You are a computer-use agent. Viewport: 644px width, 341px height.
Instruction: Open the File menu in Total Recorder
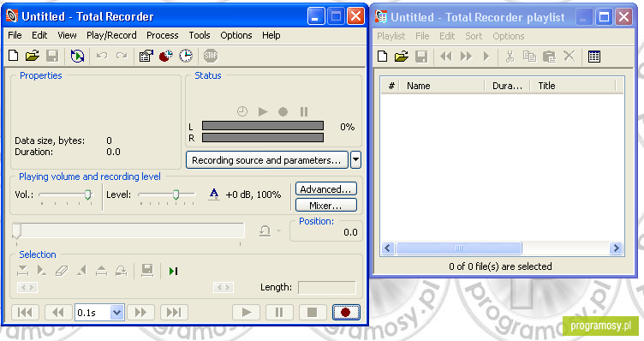15,35
